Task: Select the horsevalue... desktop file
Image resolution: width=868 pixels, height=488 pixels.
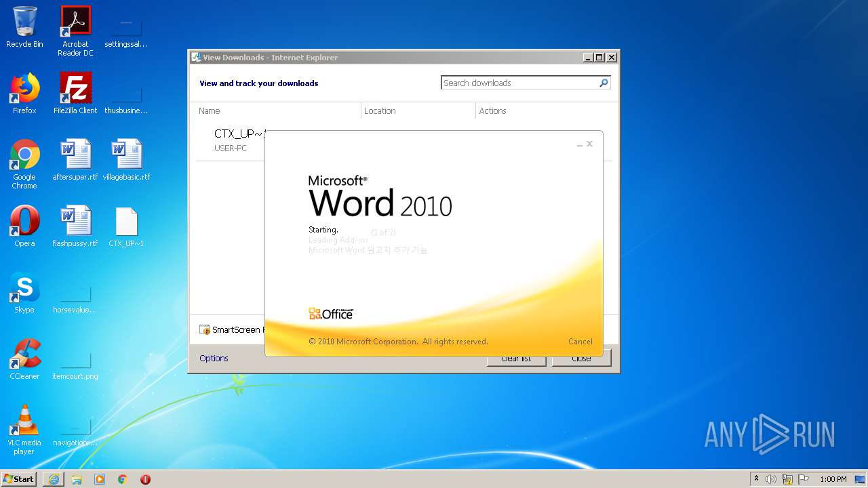Action: tap(75, 298)
